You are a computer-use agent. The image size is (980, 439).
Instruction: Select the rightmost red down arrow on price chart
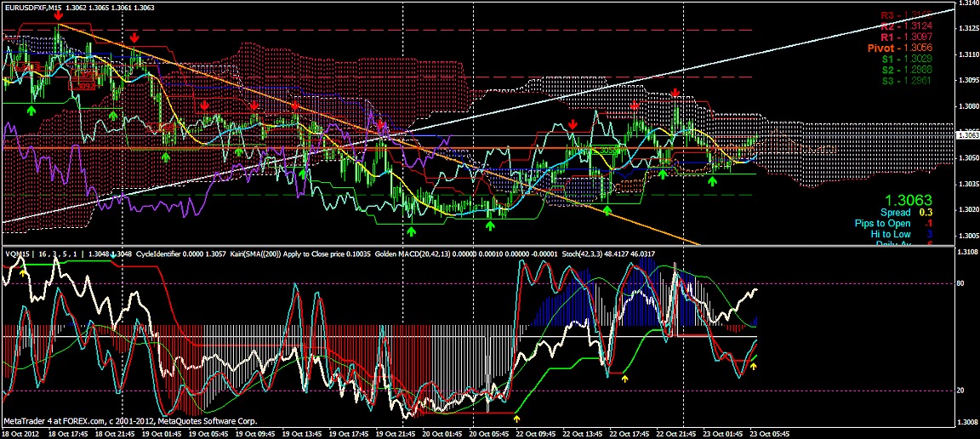coord(675,93)
